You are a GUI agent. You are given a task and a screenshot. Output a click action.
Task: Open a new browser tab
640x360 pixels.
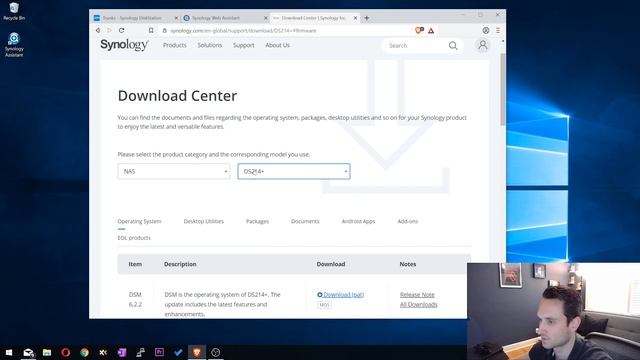click(x=367, y=18)
